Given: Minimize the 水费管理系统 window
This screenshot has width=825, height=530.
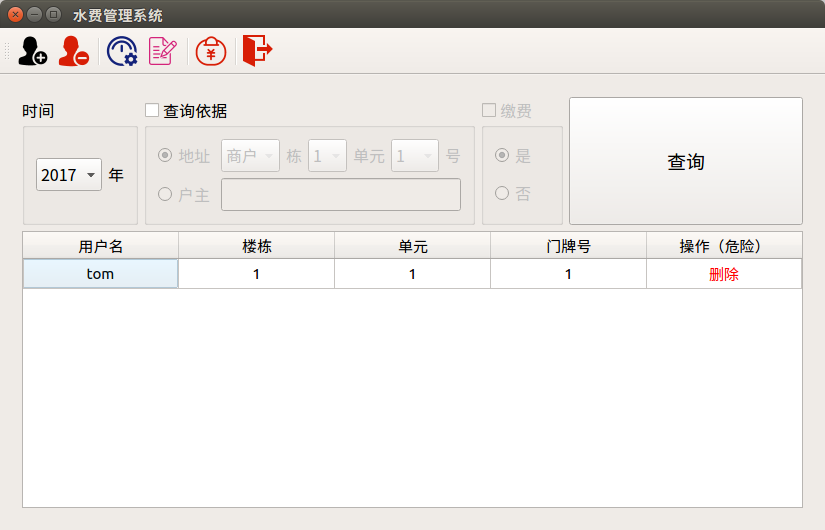Looking at the screenshot, I should (x=35, y=15).
